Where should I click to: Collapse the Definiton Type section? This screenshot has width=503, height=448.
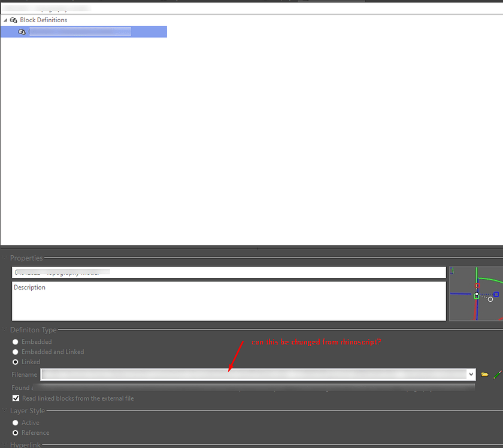coord(5,329)
